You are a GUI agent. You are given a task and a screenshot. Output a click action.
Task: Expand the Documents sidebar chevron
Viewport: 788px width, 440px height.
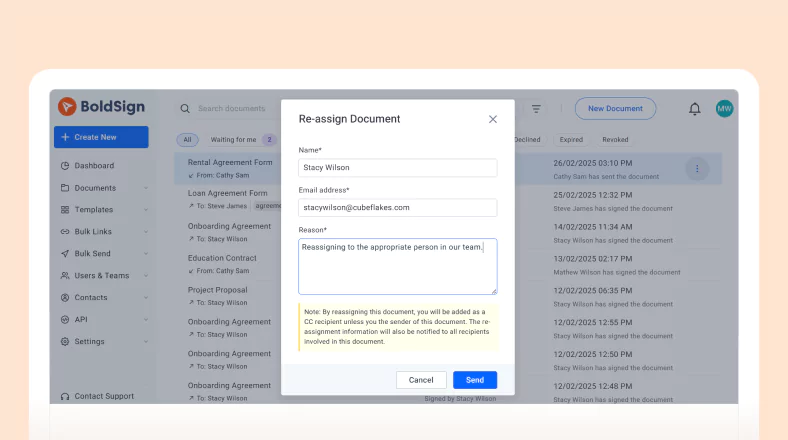(x=146, y=188)
